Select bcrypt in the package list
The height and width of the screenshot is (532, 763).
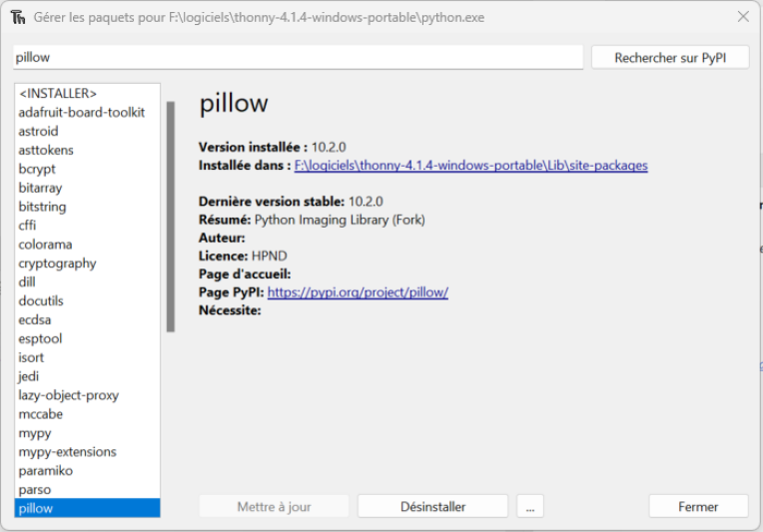pos(87,169)
